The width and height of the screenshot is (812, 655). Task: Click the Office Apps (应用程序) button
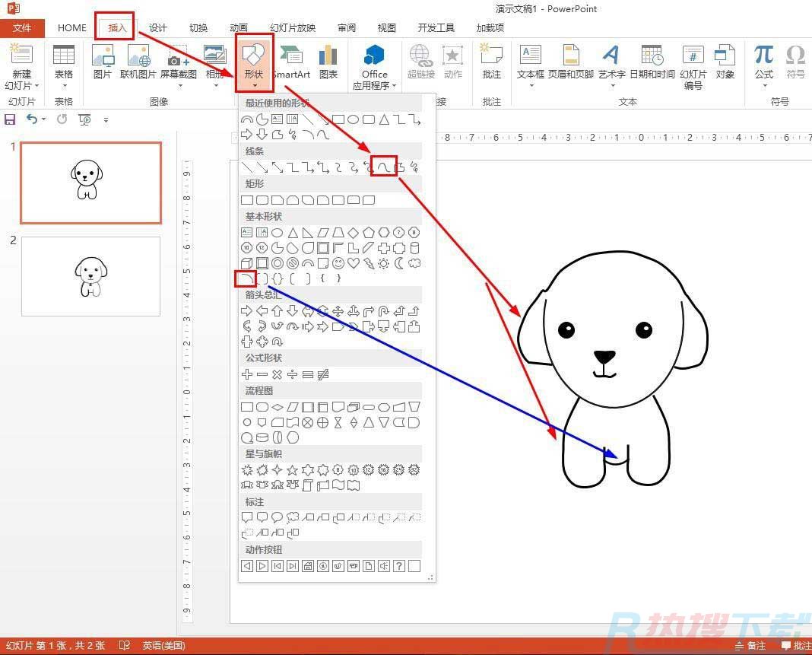pos(374,67)
